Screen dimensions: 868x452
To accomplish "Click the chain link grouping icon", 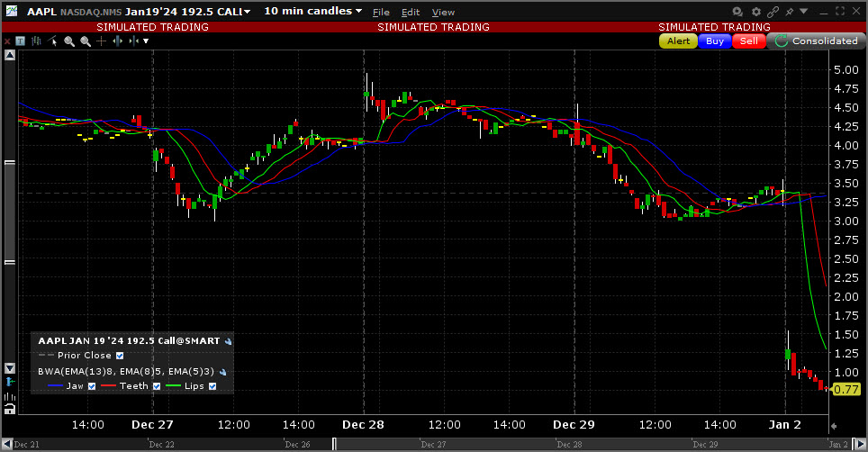I will 773,11.
